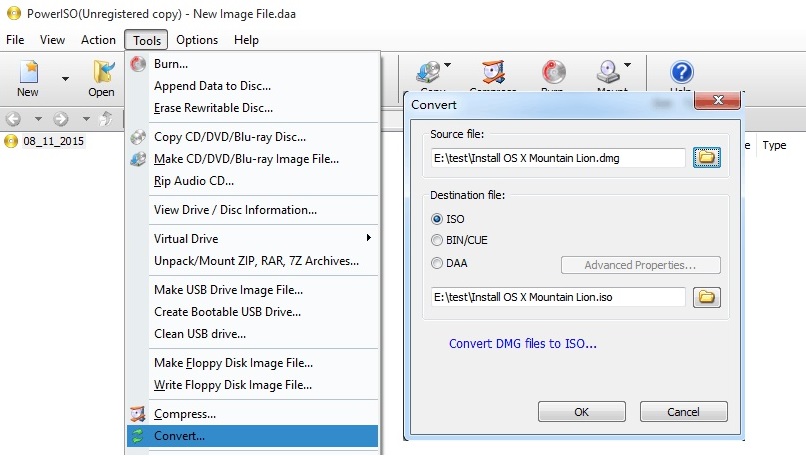Open the Forward history dropdown arrow

click(86, 119)
